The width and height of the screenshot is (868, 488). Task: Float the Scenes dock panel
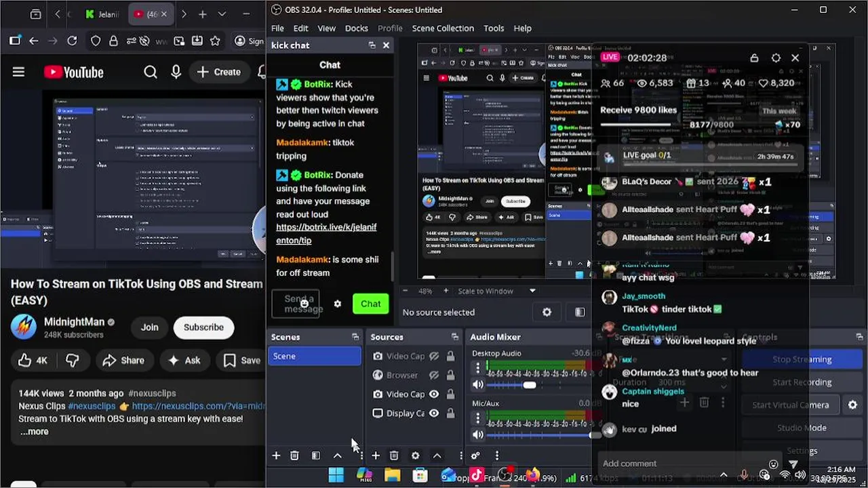pos(355,337)
